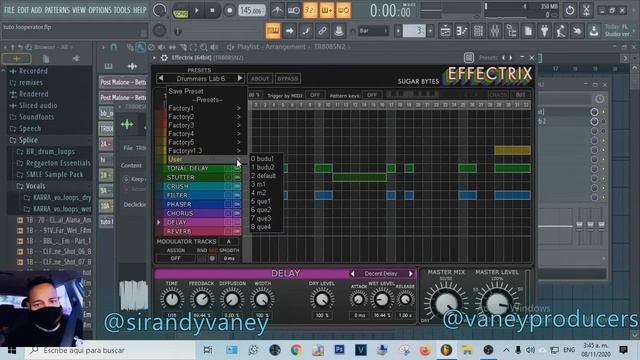The image size is (640, 360).
Task: Click modulator ASSIGN OFF field
Action: pos(176,258)
